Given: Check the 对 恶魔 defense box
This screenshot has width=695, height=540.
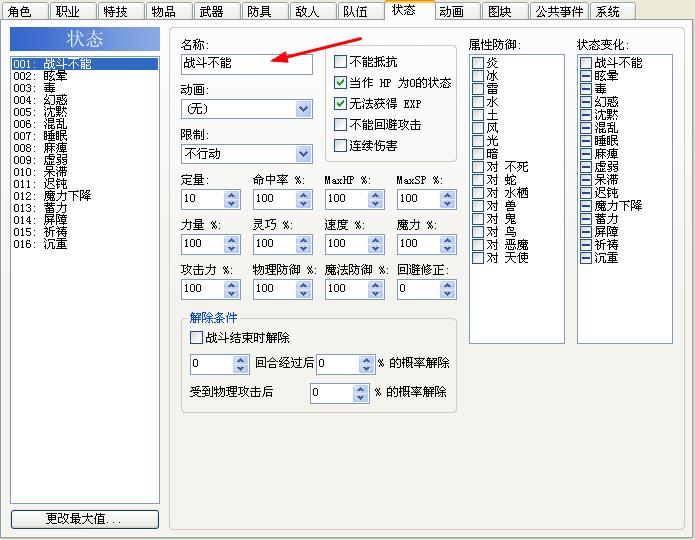Looking at the screenshot, I should (478, 245).
